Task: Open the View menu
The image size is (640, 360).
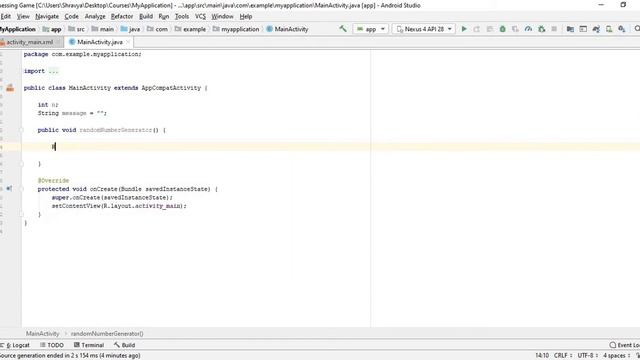Action: coord(23,16)
